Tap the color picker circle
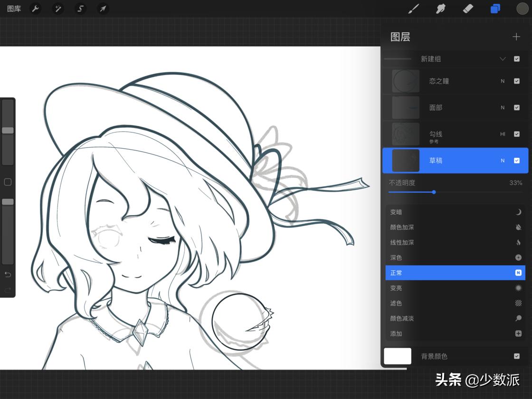 pos(522,9)
